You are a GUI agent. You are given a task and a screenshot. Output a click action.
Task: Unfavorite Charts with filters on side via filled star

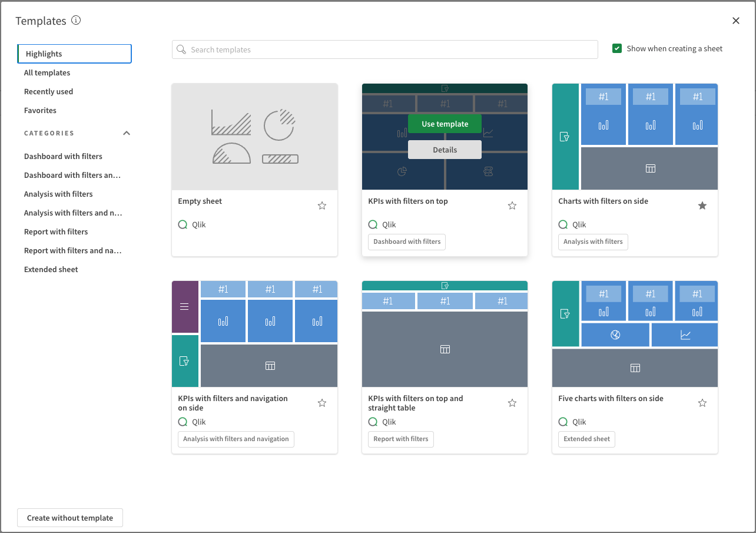(x=702, y=206)
